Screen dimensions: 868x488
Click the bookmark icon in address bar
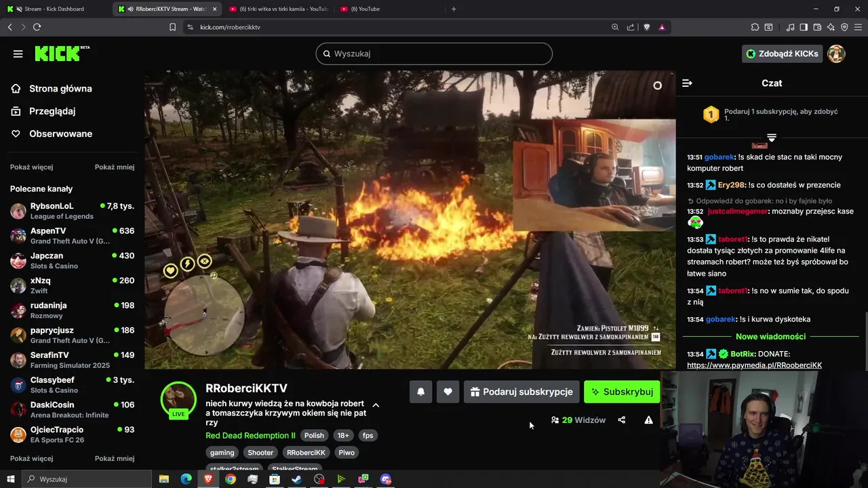[x=172, y=27]
